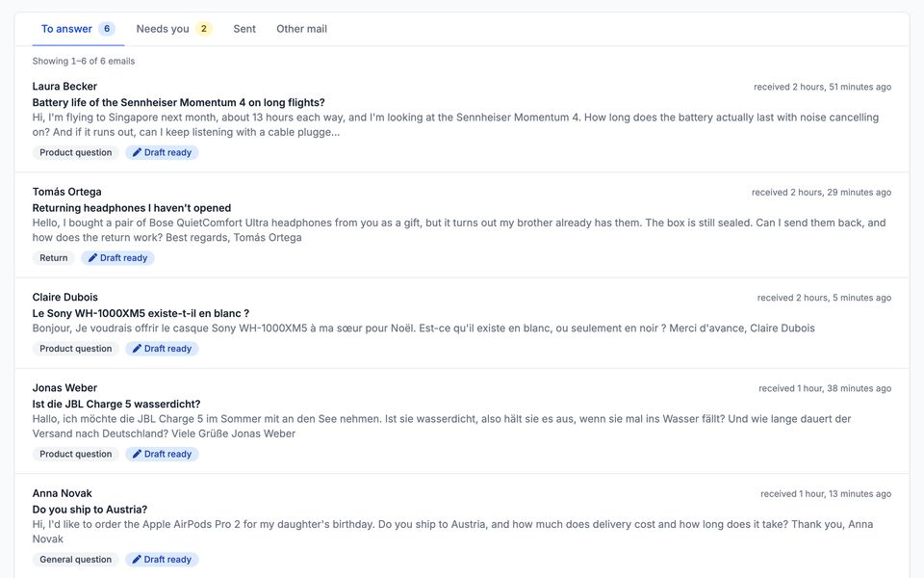The height and width of the screenshot is (578, 924).
Task: Open Draft ready label on Tomás Ortega's email
Action: [x=117, y=258]
